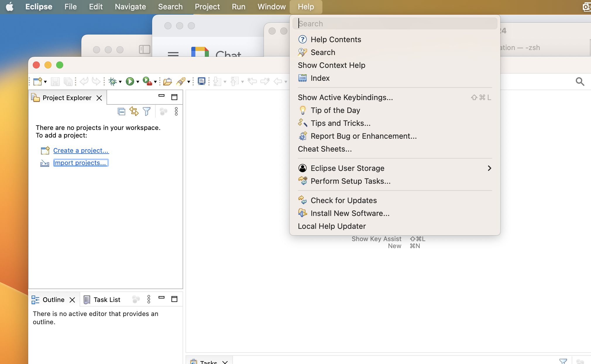Maximize the Project Explorer panel

pyautogui.click(x=174, y=97)
